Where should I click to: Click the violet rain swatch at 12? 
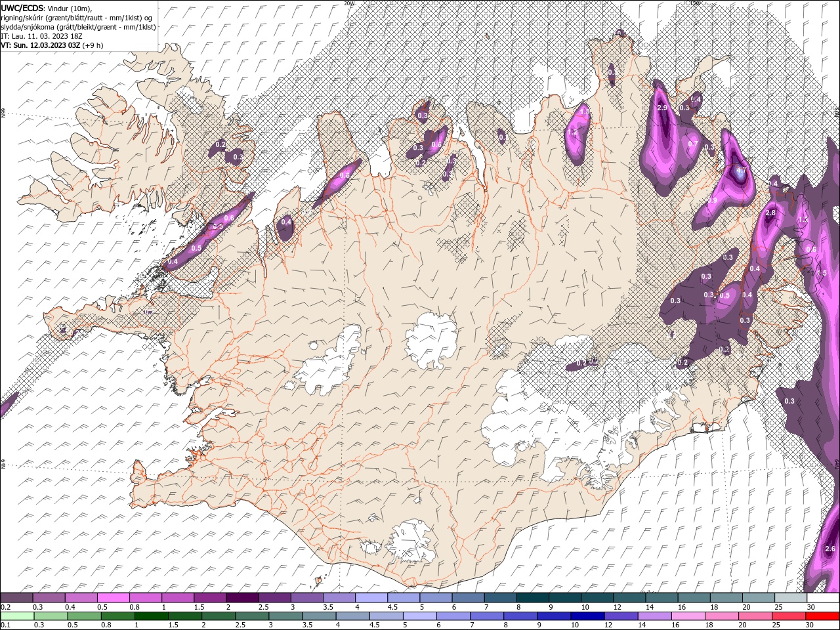[620, 616]
